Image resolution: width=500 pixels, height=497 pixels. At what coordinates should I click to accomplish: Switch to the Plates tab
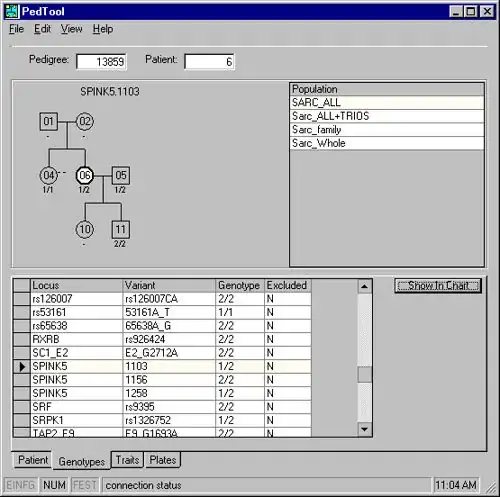(x=163, y=460)
